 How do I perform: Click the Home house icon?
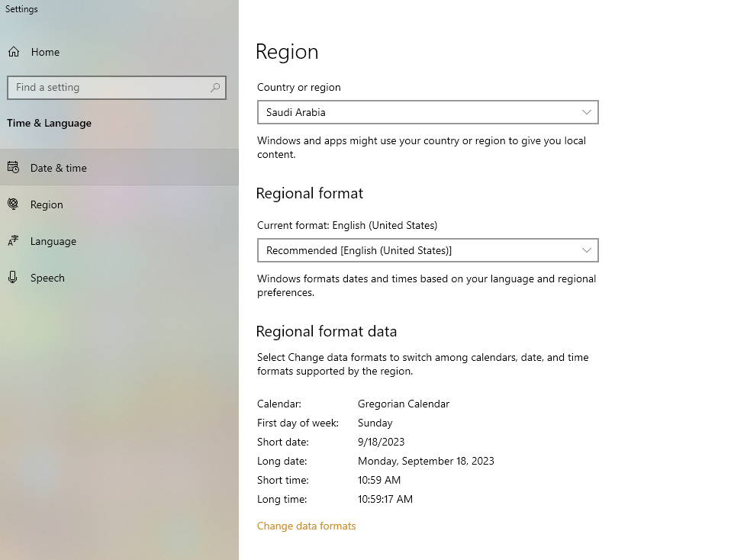pyautogui.click(x=14, y=52)
